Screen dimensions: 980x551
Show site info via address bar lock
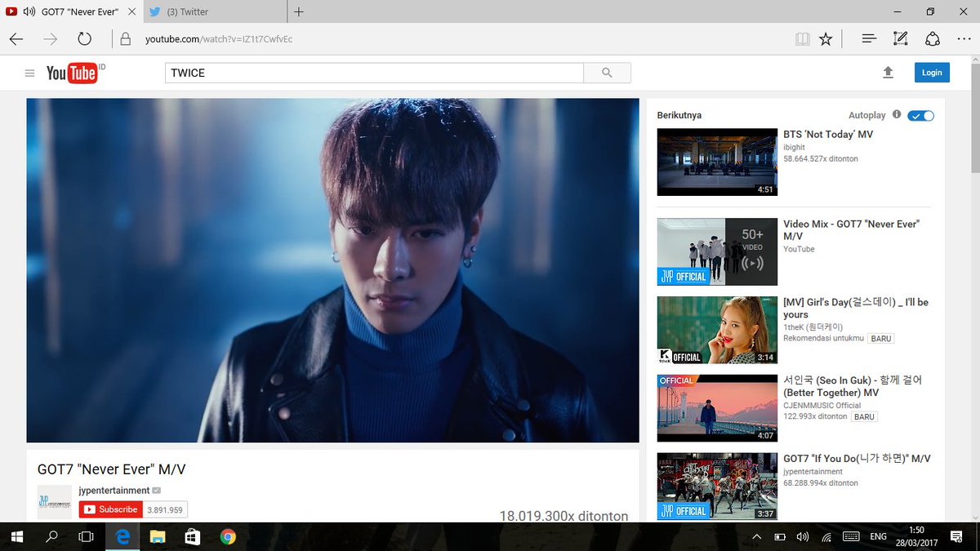pos(125,38)
